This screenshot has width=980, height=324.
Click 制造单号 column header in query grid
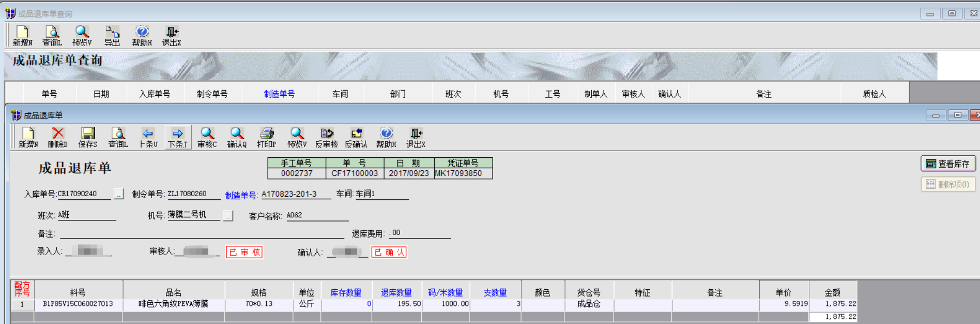279,94
